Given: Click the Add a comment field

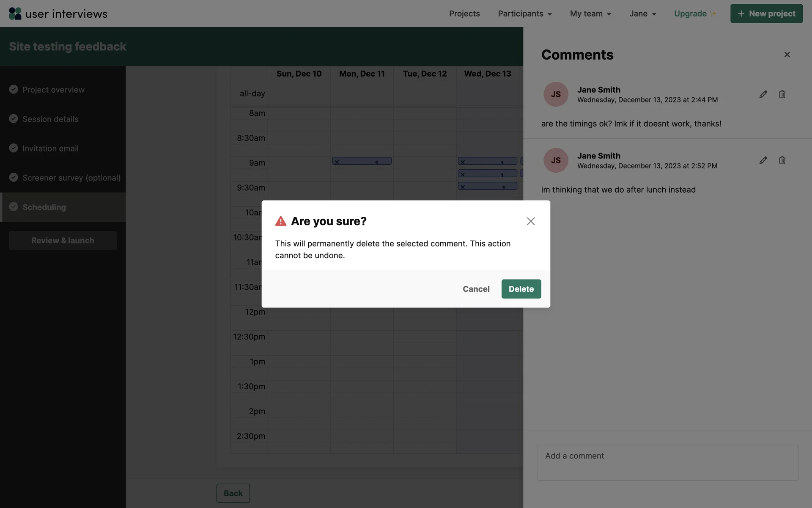Looking at the screenshot, I should click(667, 462).
